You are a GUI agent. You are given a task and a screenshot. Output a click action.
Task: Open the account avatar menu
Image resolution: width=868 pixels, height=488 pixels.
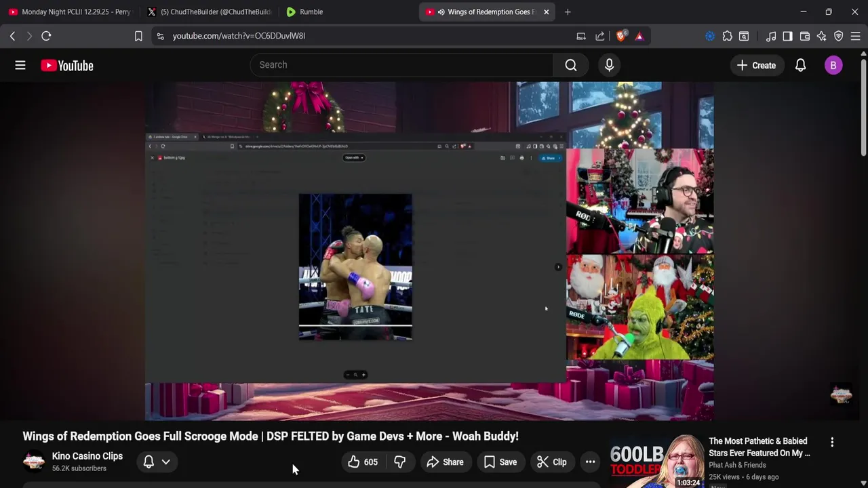coord(833,65)
